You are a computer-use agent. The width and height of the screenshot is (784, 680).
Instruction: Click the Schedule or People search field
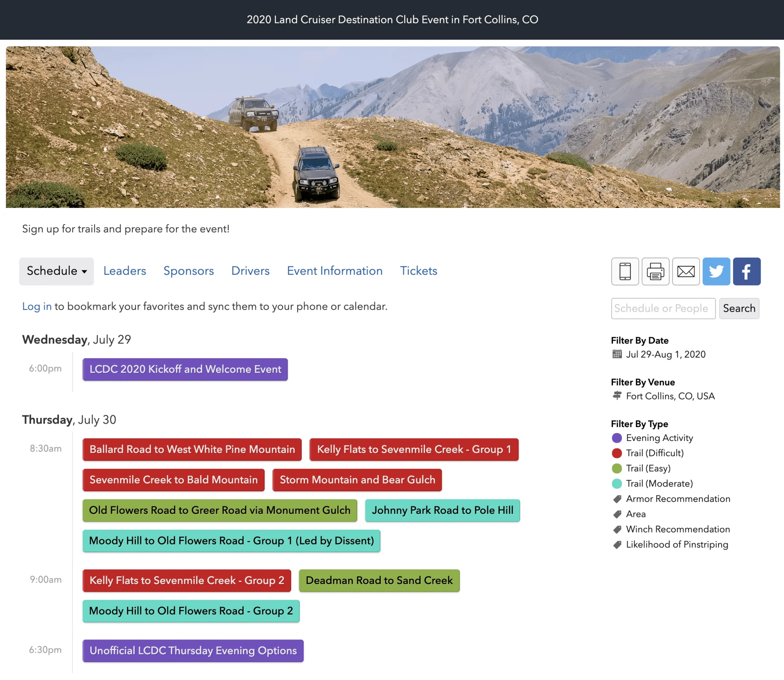[663, 308]
